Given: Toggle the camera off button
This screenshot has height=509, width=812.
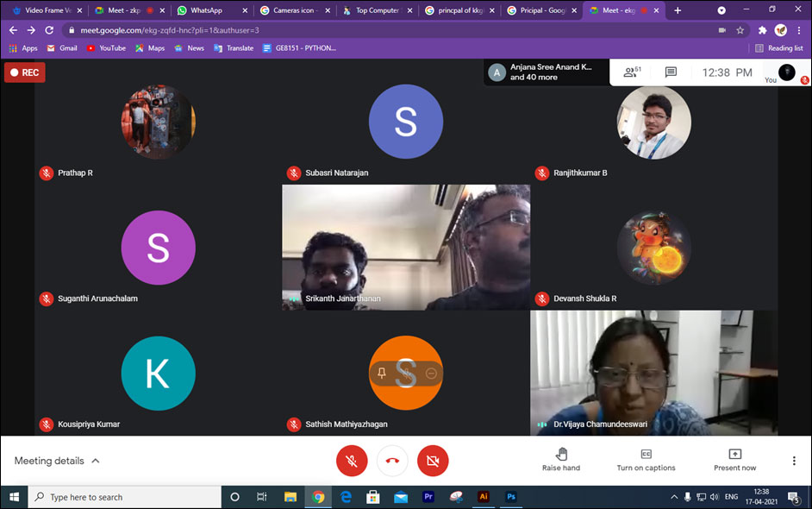Looking at the screenshot, I should [433, 461].
